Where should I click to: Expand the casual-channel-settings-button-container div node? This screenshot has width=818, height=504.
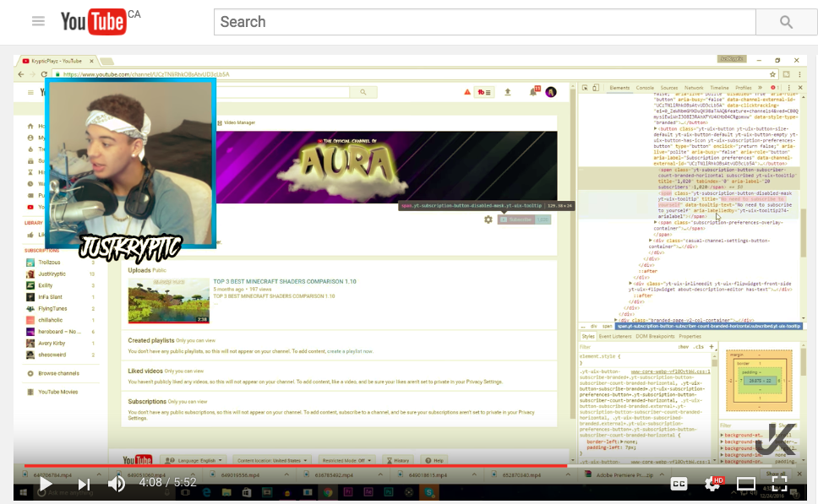[651, 241]
